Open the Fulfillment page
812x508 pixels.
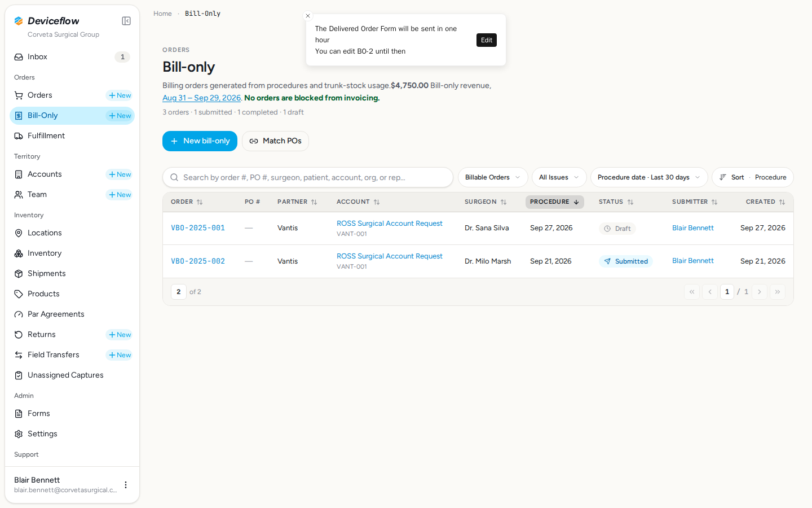coord(72,136)
